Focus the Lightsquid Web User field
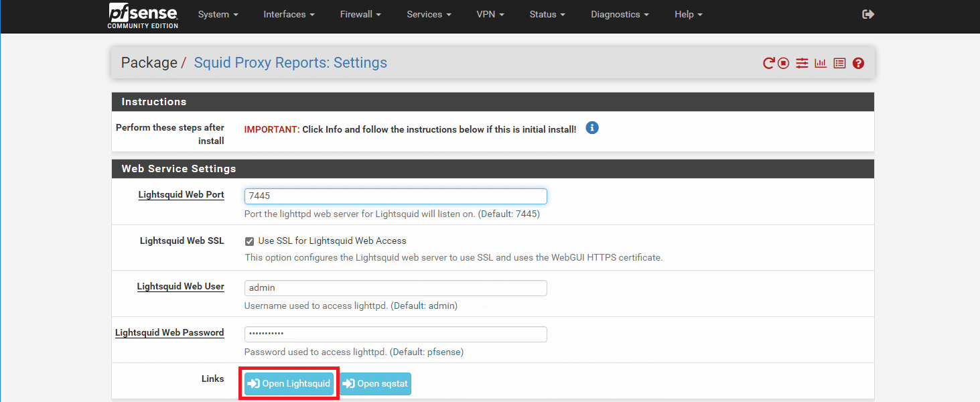 click(396, 288)
